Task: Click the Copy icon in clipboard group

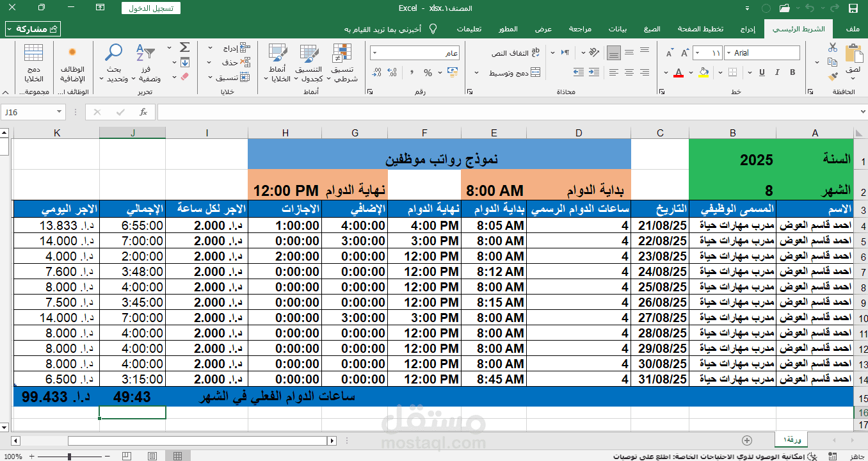Action: [x=832, y=62]
